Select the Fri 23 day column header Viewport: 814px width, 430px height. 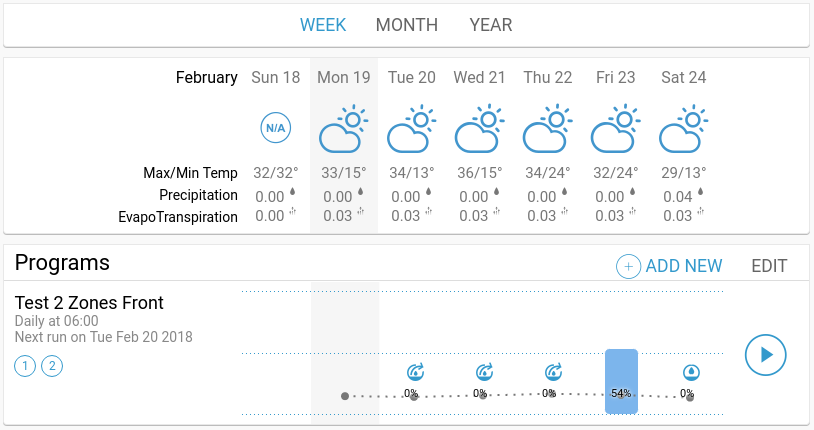click(616, 77)
